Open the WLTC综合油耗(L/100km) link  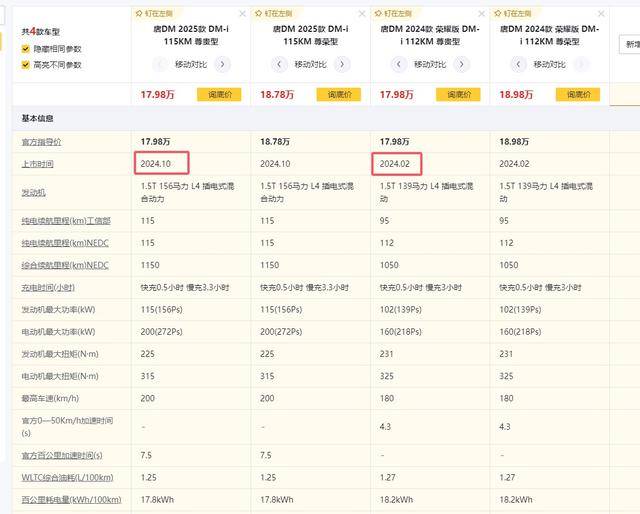[67, 477]
